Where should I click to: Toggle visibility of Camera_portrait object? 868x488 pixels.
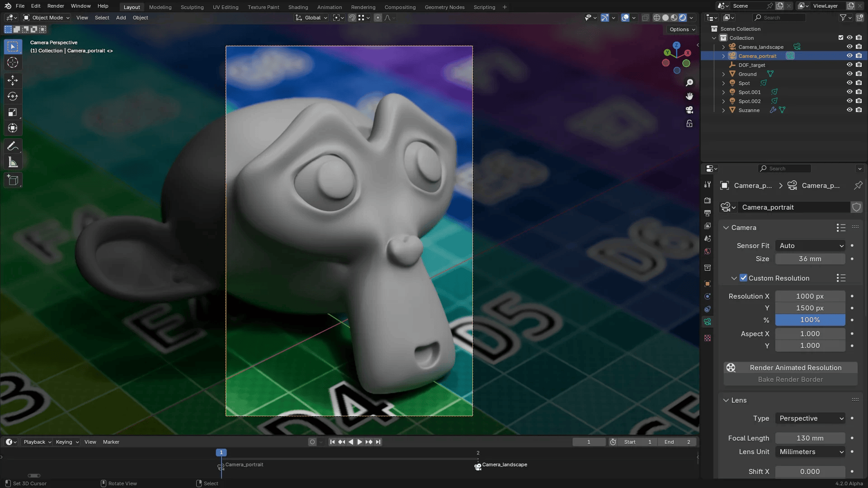[x=849, y=56]
